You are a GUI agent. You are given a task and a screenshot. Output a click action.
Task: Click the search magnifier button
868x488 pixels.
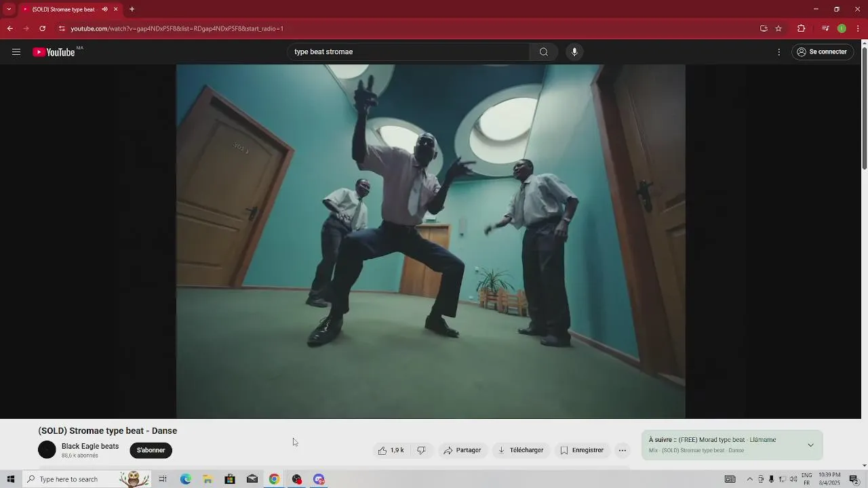544,52
